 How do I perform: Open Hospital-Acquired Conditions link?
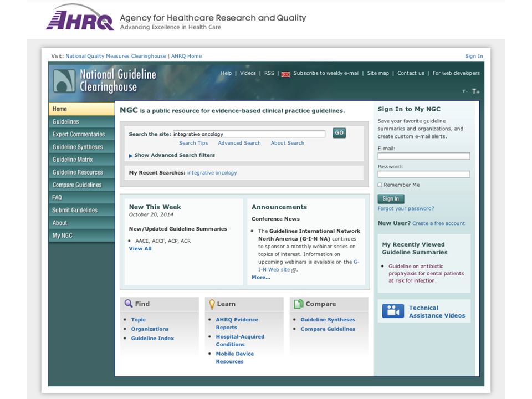tap(240, 340)
